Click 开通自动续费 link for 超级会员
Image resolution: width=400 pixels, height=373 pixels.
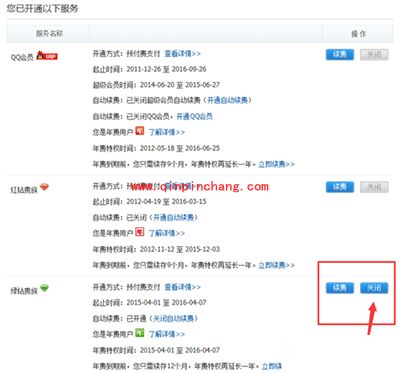228,100
